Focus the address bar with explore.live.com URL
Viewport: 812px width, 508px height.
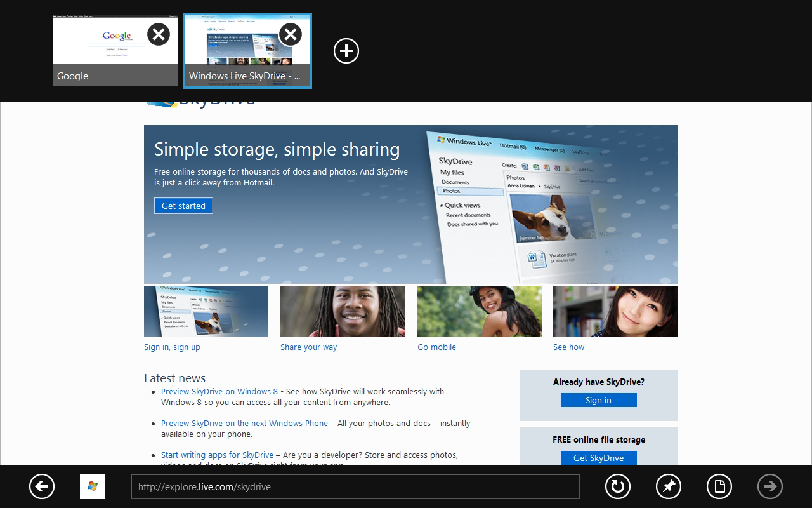click(355, 486)
